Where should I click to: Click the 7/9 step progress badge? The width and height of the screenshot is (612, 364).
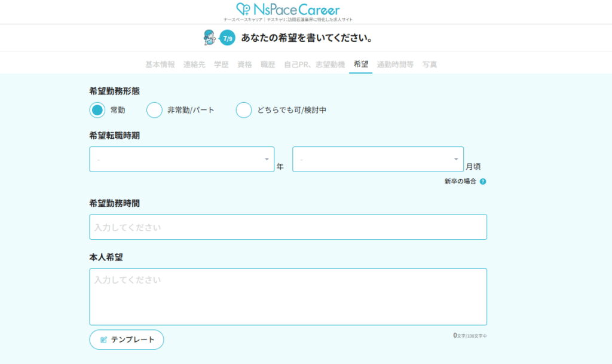coord(227,38)
